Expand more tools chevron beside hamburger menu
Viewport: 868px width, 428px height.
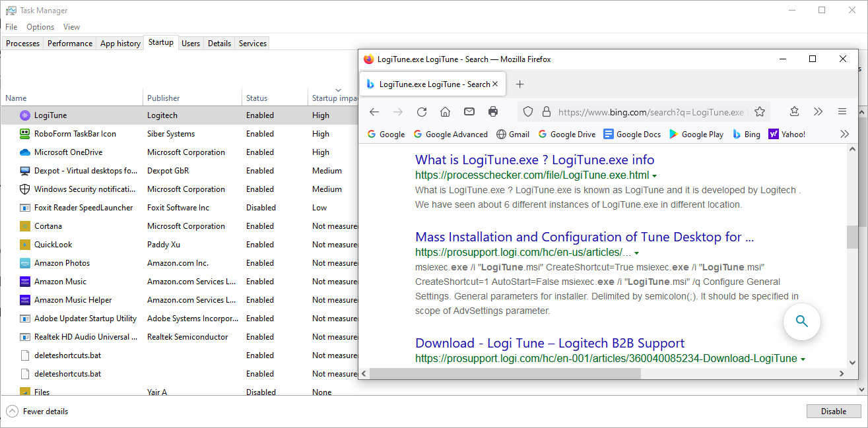(x=818, y=112)
